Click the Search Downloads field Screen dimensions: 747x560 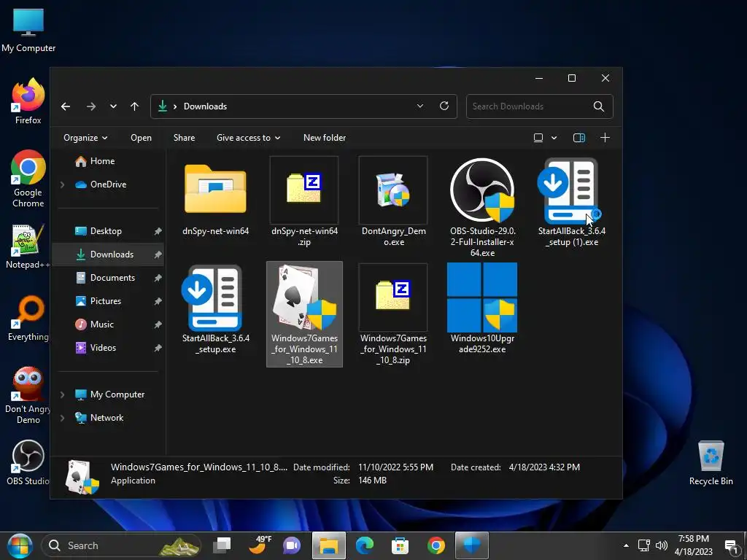[x=539, y=106]
